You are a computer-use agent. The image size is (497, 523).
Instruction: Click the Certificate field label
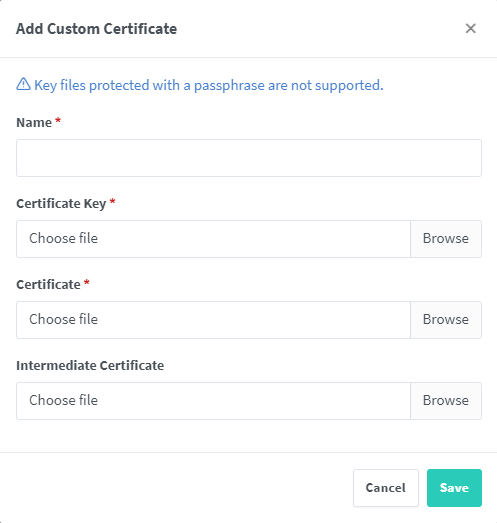coord(48,285)
